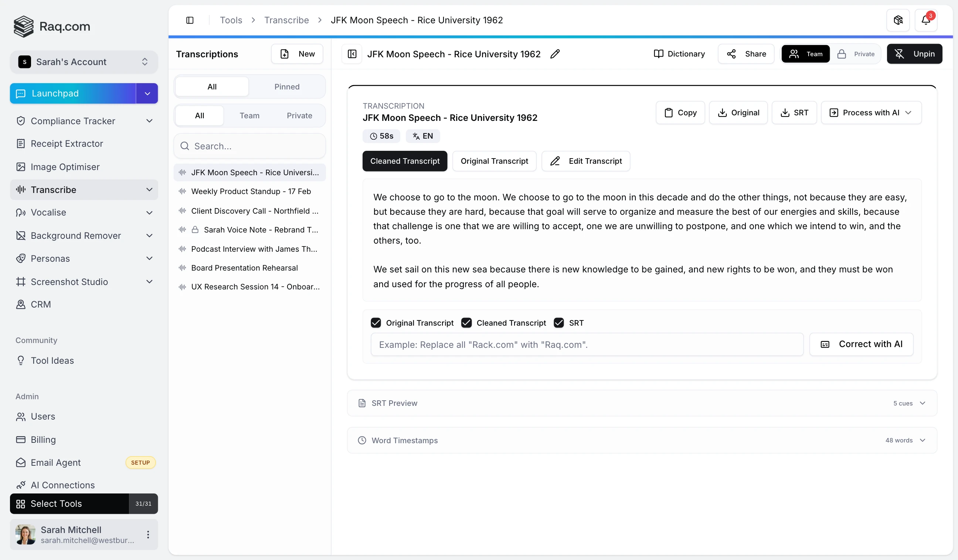Click inside the Search field
The image size is (958, 560).
pyautogui.click(x=249, y=146)
